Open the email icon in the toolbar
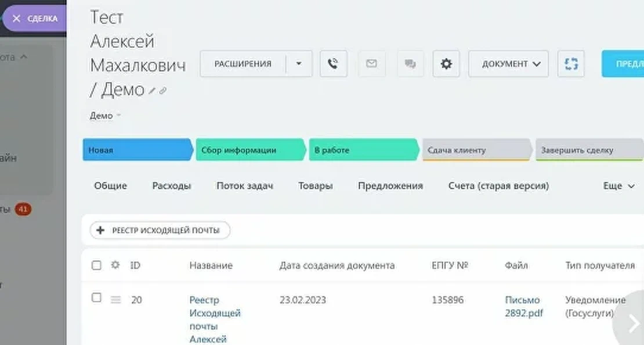 371,64
